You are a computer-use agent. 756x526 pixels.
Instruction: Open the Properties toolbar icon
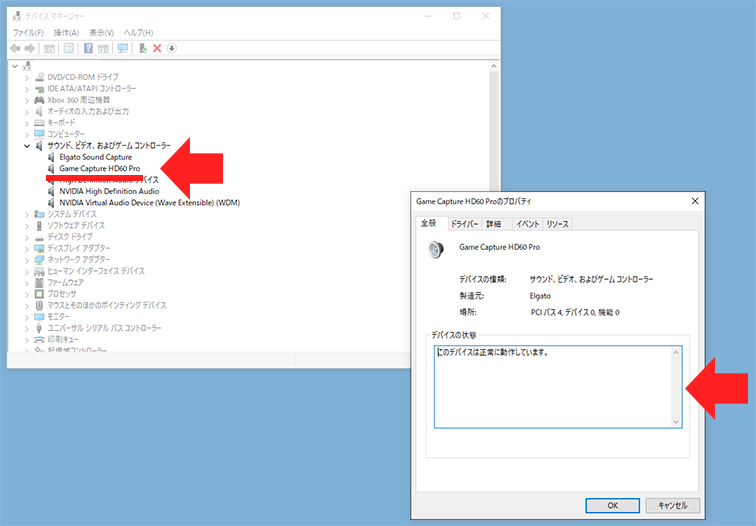click(69, 48)
